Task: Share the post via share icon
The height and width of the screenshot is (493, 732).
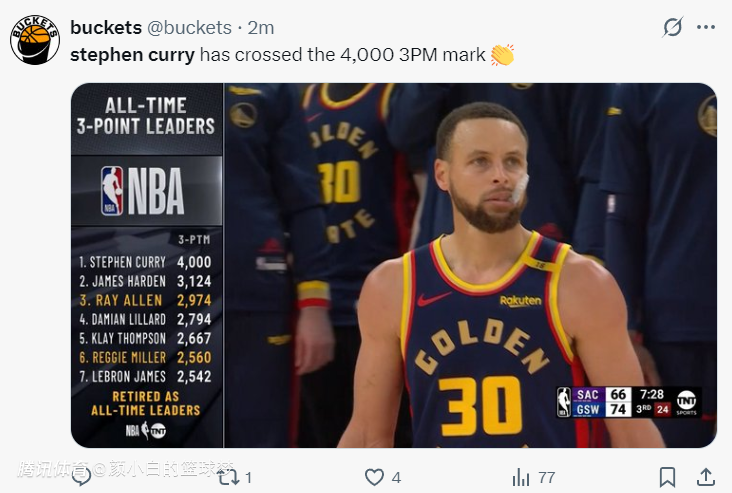Action: click(705, 477)
